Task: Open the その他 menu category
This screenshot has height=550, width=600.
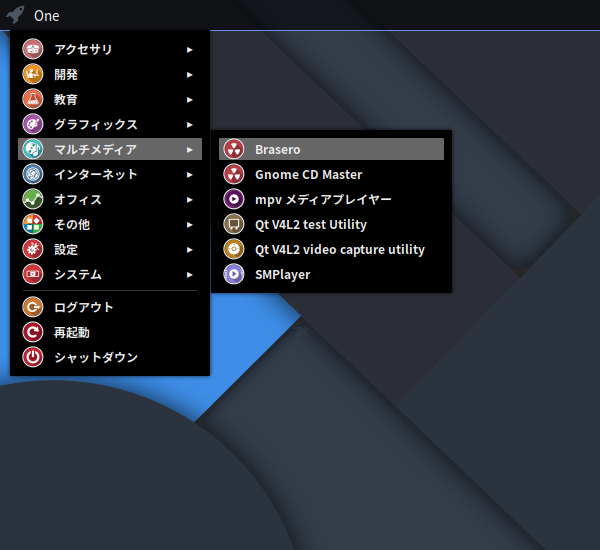Action: pos(110,224)
